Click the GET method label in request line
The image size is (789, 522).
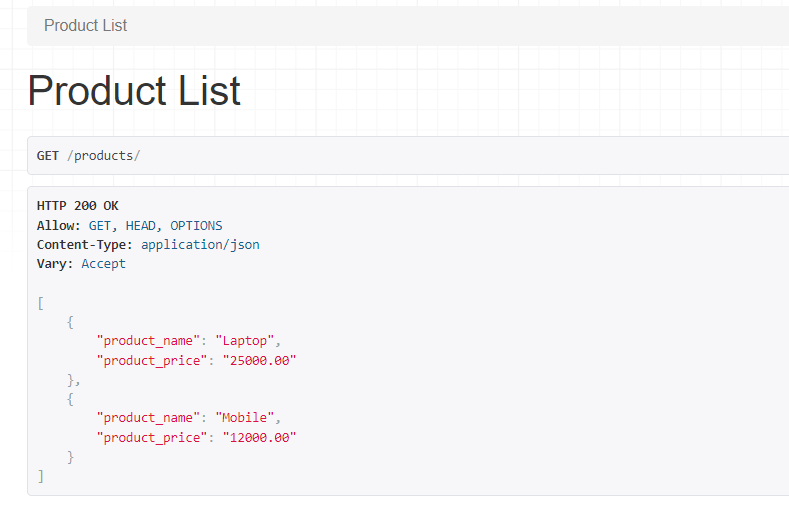[48, 155]
